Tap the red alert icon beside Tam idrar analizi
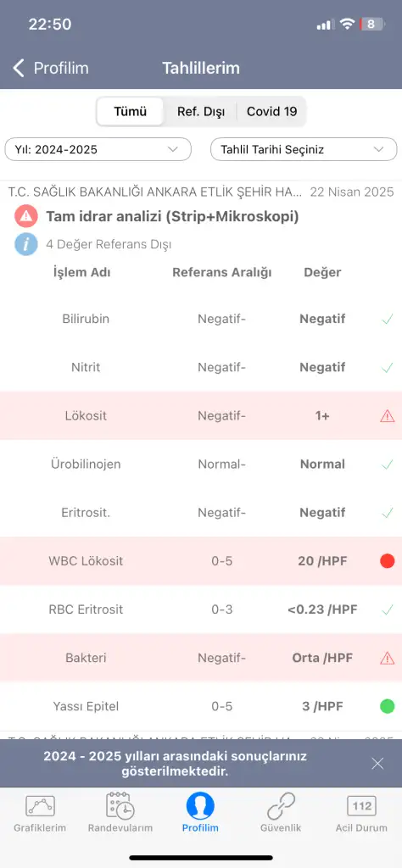Screen dimensions: 402x868 (26, 216)
